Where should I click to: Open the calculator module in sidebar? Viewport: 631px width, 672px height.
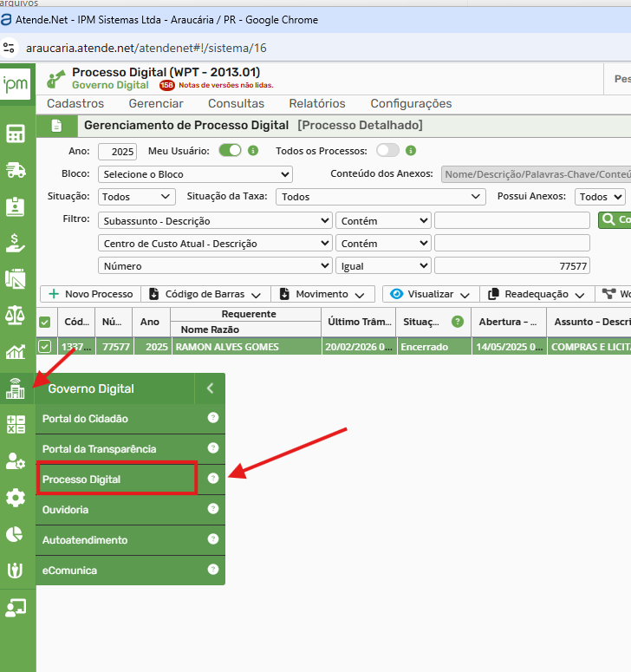click(16, 134)
